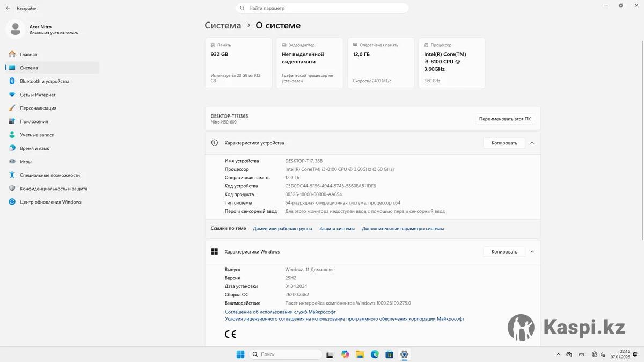Image resolution: width=644 pixels, height=362 pixels.
Task: Click the back arrow in Настройки
Action: 8,8
